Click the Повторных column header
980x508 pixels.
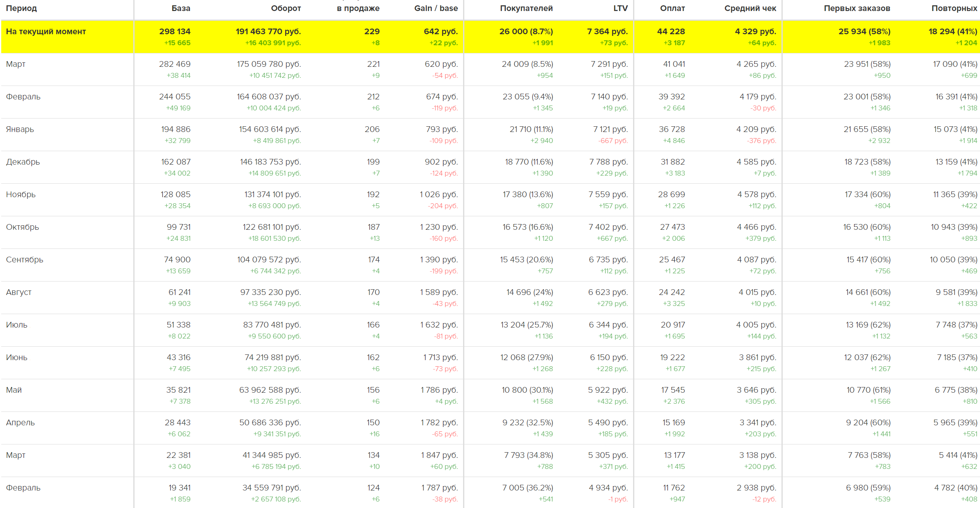(954, 8)
